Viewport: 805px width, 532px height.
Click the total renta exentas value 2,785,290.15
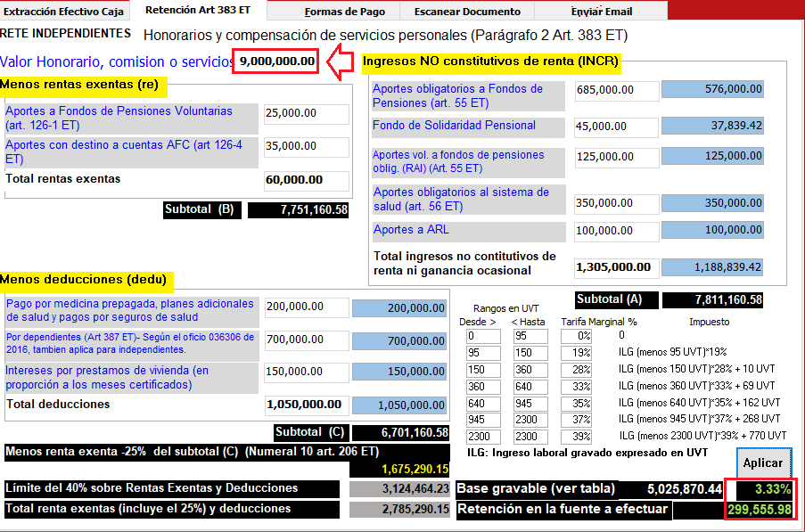[399, 510]
